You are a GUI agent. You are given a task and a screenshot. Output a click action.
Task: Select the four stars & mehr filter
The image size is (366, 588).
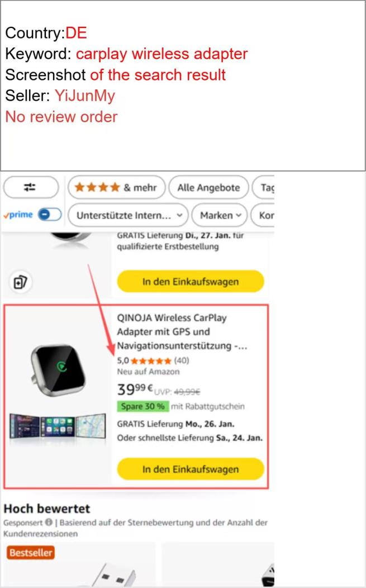point(116,187)
